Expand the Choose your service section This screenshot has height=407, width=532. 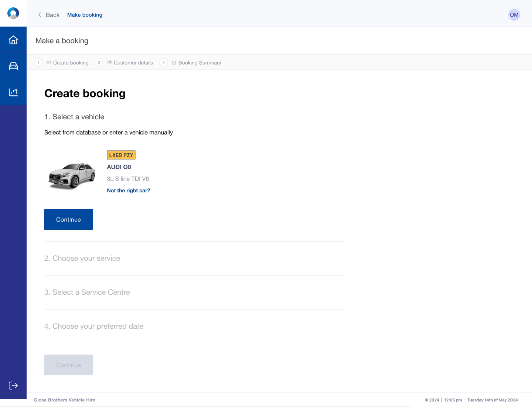pos(82,259)
